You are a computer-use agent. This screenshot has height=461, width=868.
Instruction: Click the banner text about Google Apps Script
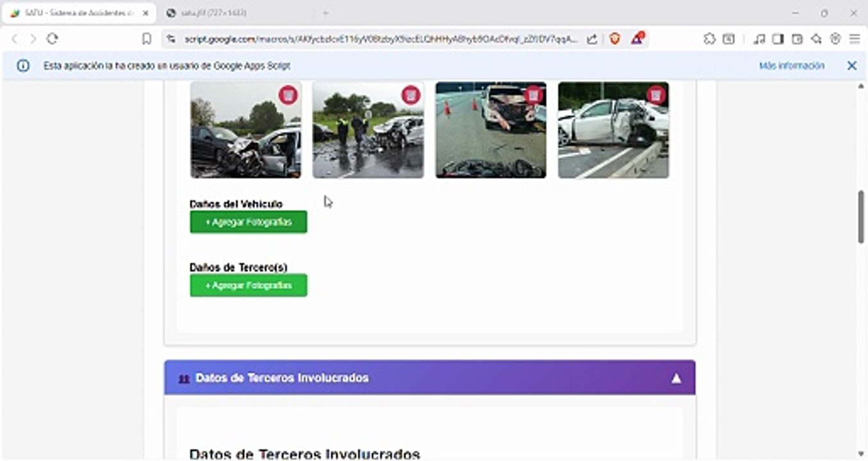pyautogui.click(x=167, y=66)
